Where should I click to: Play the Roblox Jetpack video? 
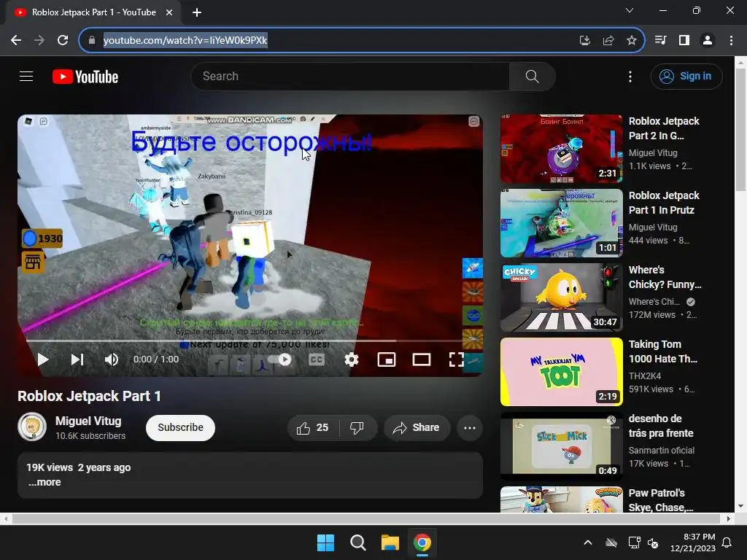pyautogui.click(x=43, y=359)
